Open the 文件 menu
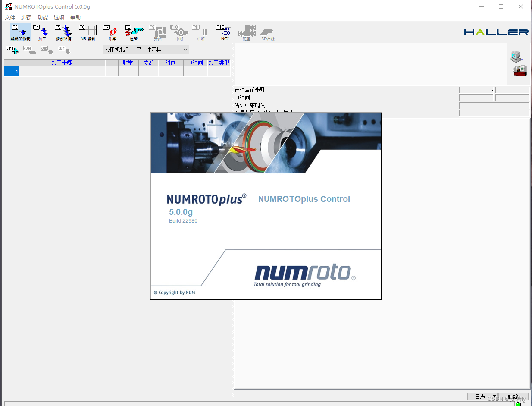 [10, 18]
